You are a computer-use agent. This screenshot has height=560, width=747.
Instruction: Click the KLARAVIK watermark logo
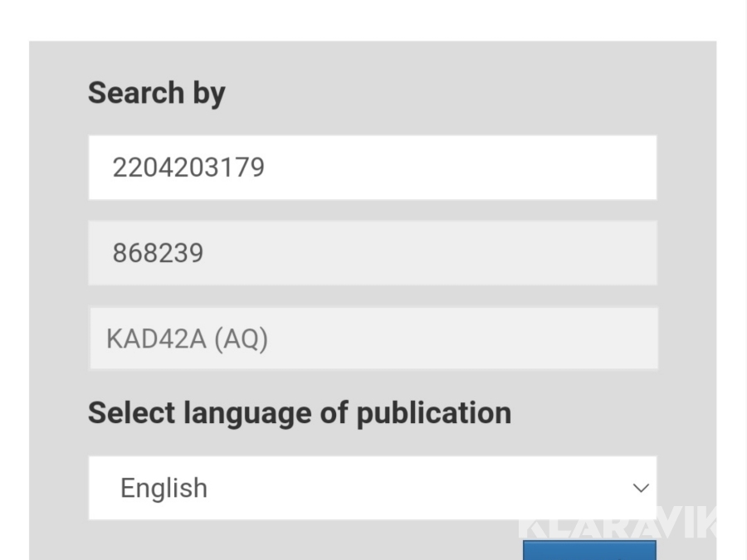tap(618, 523)
